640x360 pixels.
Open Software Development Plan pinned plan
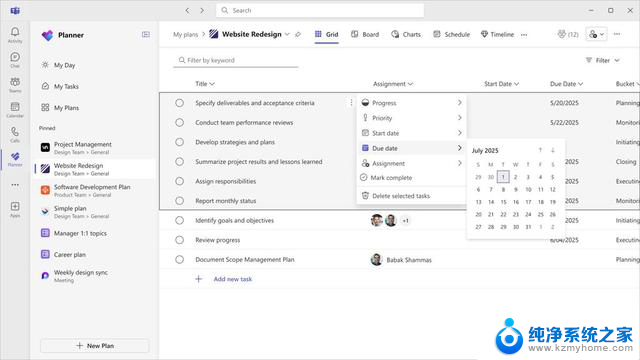95,190
